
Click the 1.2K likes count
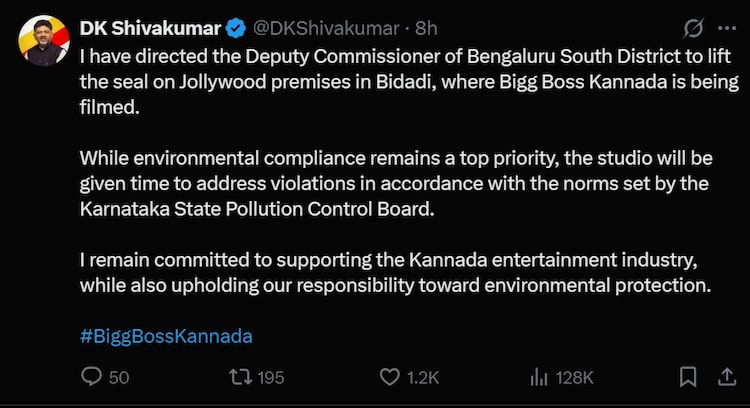(x=423, y=377)
